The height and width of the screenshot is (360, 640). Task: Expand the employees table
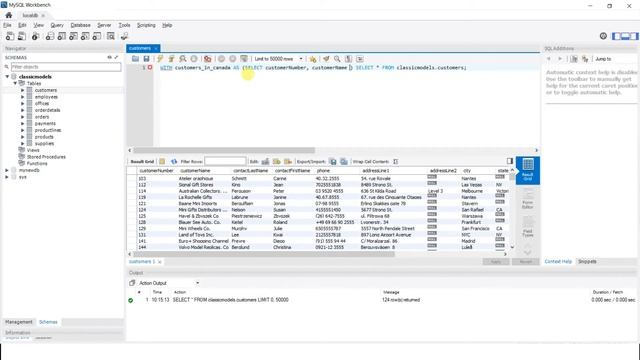tap(22, 97)
